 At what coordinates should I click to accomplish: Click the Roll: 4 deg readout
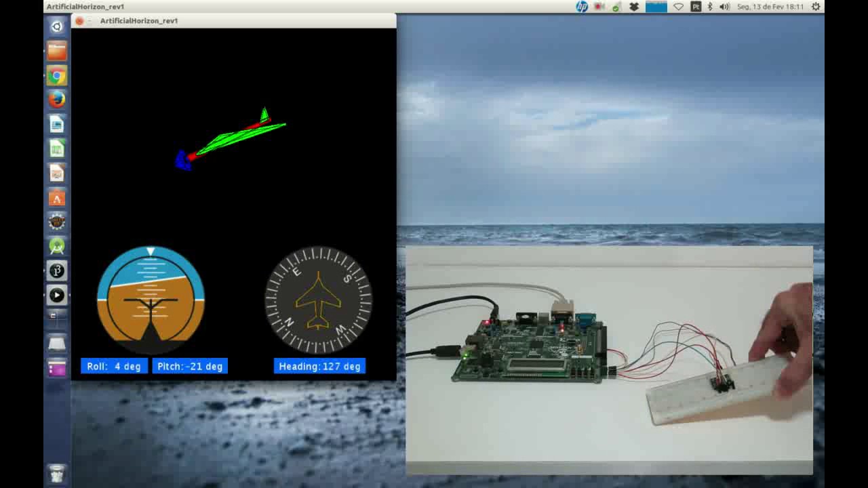point(114,366)
